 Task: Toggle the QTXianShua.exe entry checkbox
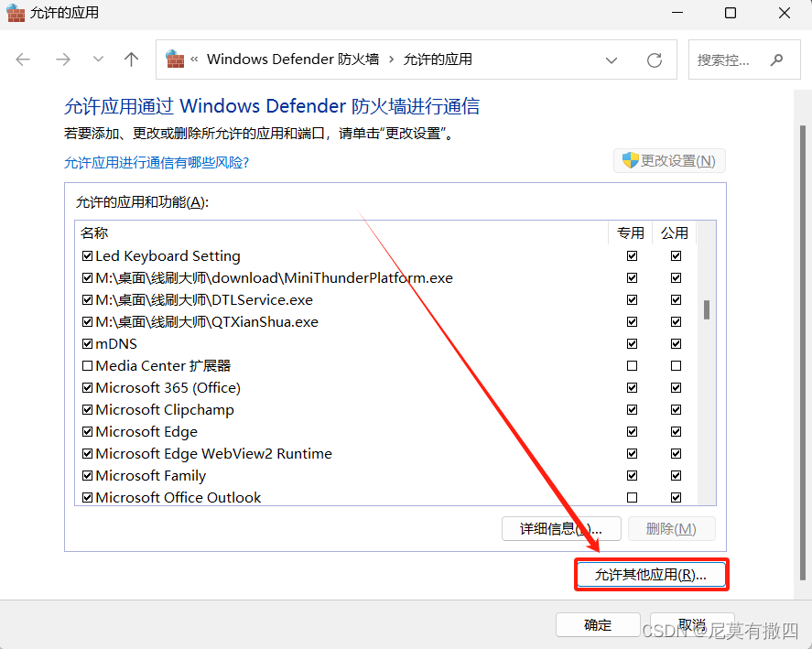[x=88, y=321]
